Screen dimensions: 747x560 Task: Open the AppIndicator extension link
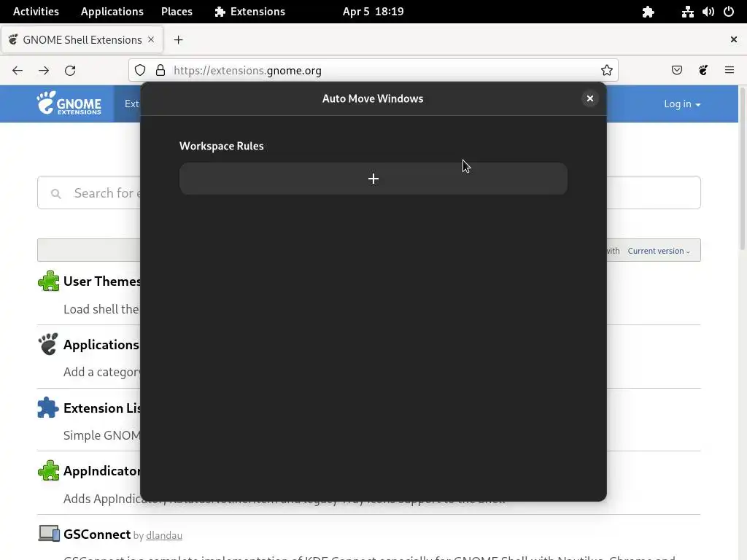102,471
